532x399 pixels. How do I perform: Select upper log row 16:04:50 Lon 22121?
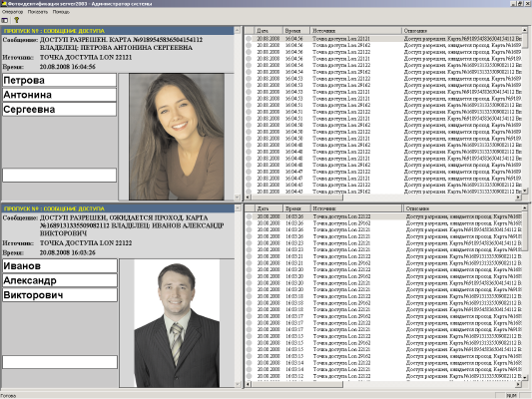(x=383, y=139)
